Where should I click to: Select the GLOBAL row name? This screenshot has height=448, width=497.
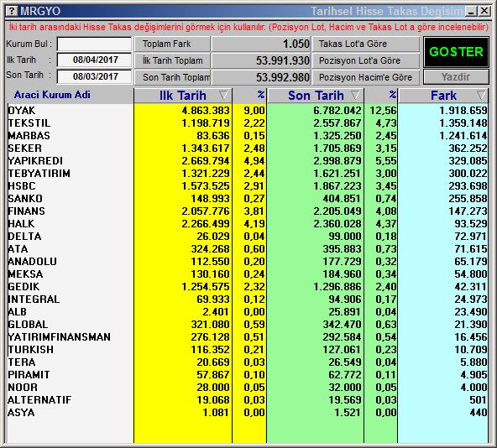[x=28, y=325]
